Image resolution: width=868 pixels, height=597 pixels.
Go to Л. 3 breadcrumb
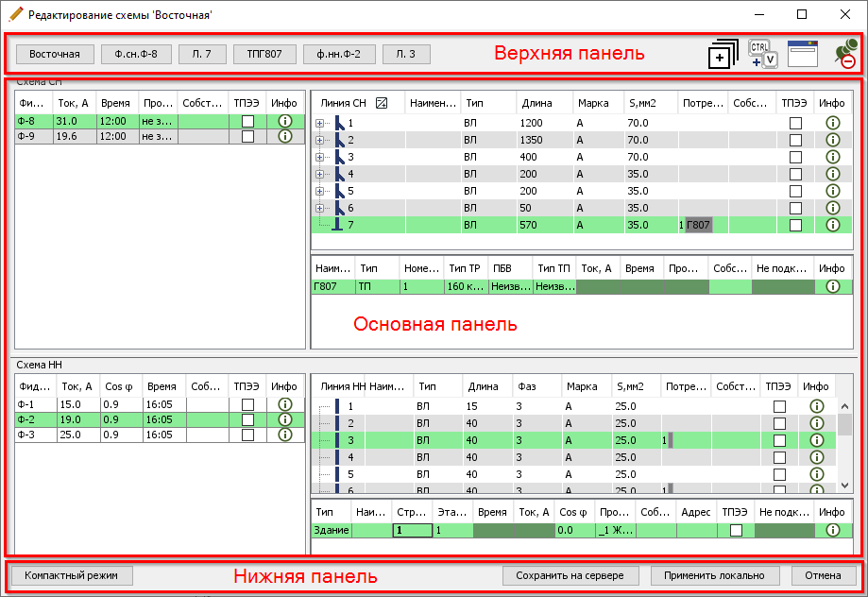[x=406, y=54]
